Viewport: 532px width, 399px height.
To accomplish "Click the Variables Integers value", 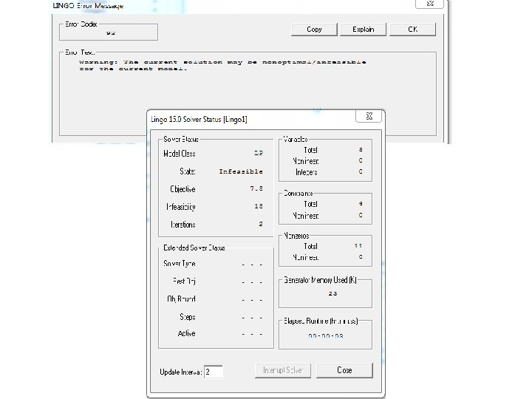I will click(361, 171).
